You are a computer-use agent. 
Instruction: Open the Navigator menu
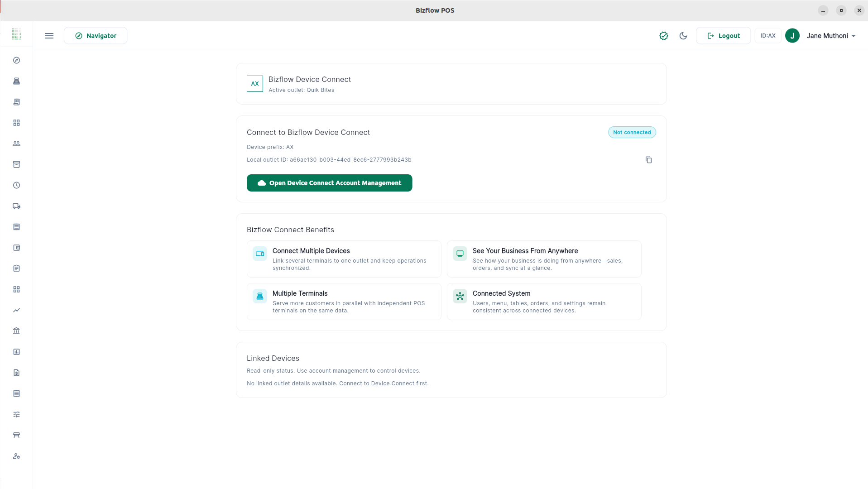(x=96, y=36)
